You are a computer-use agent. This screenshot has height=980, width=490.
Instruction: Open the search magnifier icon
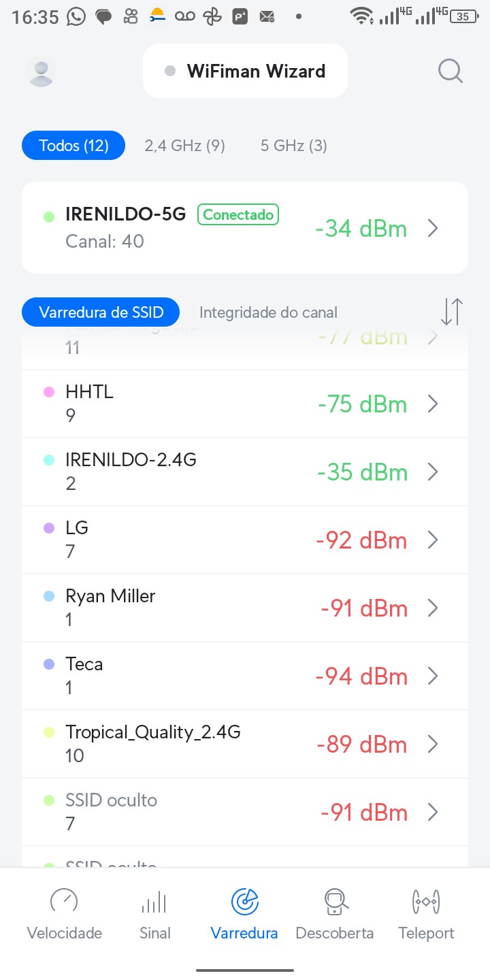(450, 71)
